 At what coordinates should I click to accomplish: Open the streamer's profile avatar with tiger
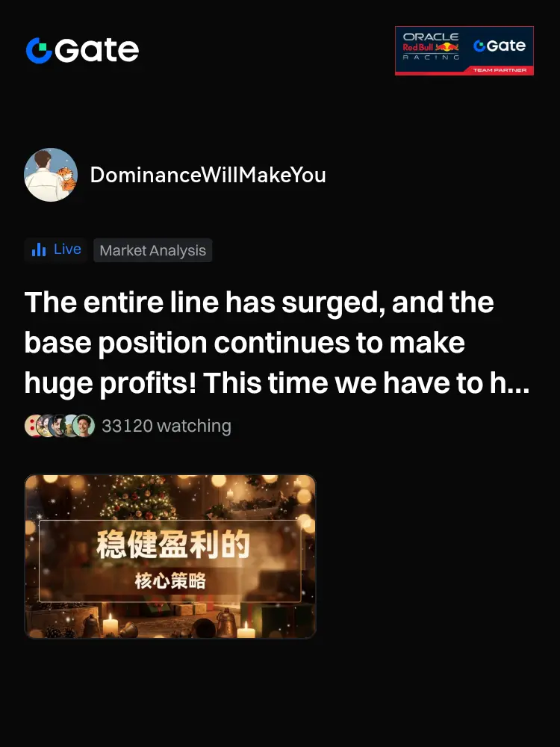(x=51, y=175)
